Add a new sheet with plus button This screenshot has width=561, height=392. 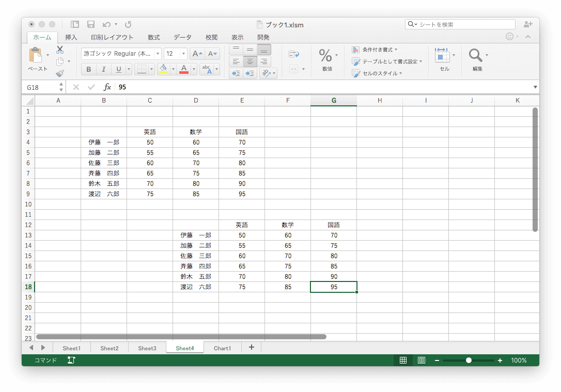click(252, 347)
